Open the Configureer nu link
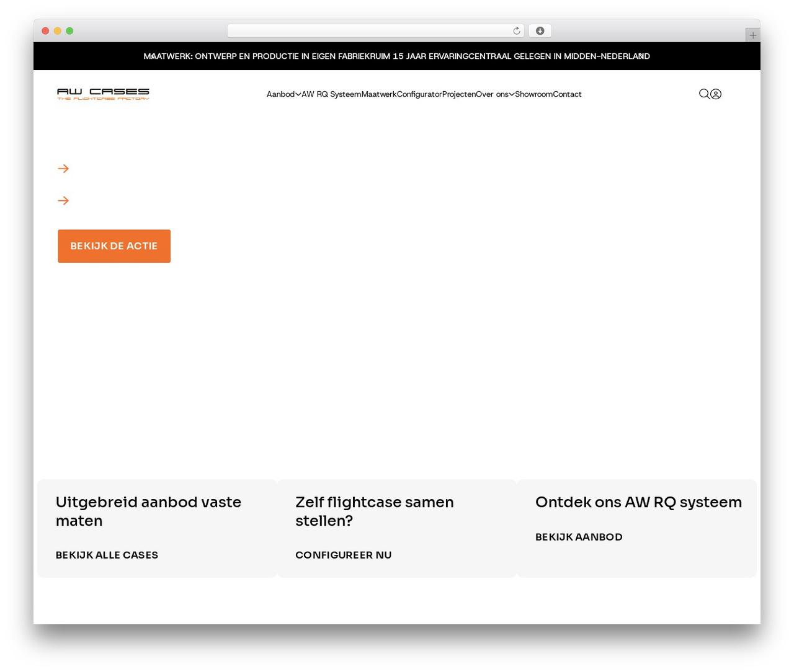Image resolution: width=794 pixels, height=672 pixels. (344, 555)
